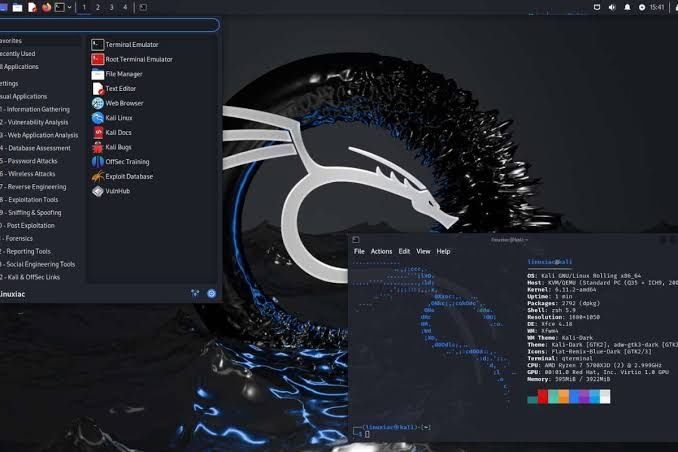Launch Web Browser from menu
Image resolution: width=678 pixels, height=452 pixels.
(117, 103)
